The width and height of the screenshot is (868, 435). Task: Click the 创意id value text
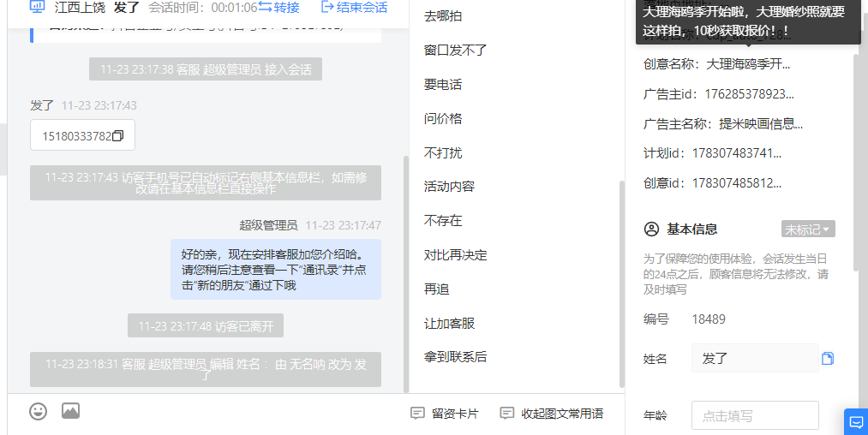point(737,183)
